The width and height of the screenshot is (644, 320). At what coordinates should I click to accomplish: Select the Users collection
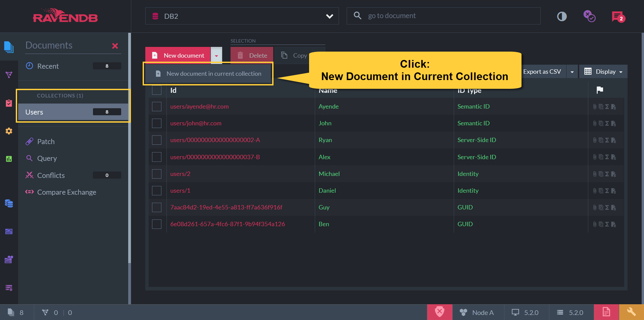[73, 112]
